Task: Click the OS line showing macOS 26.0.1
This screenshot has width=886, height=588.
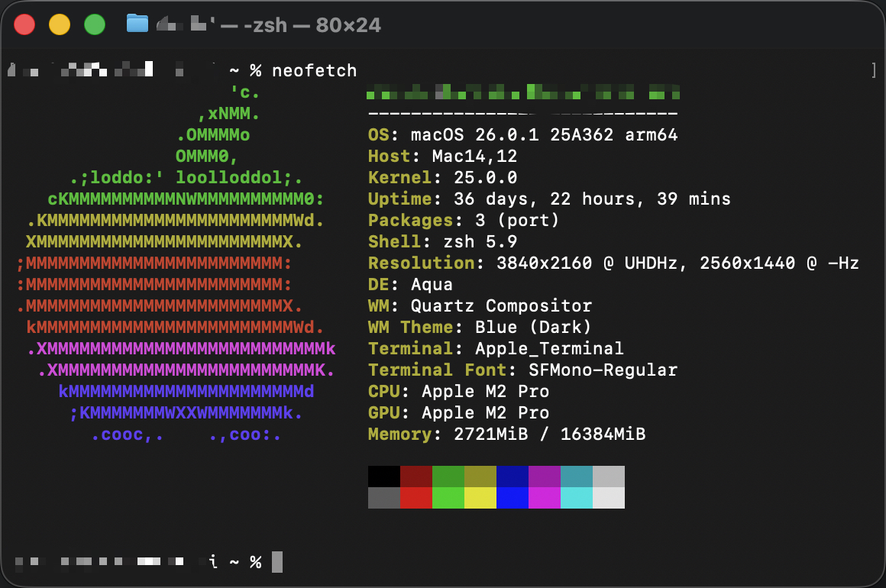Action: tap(522, 135)
